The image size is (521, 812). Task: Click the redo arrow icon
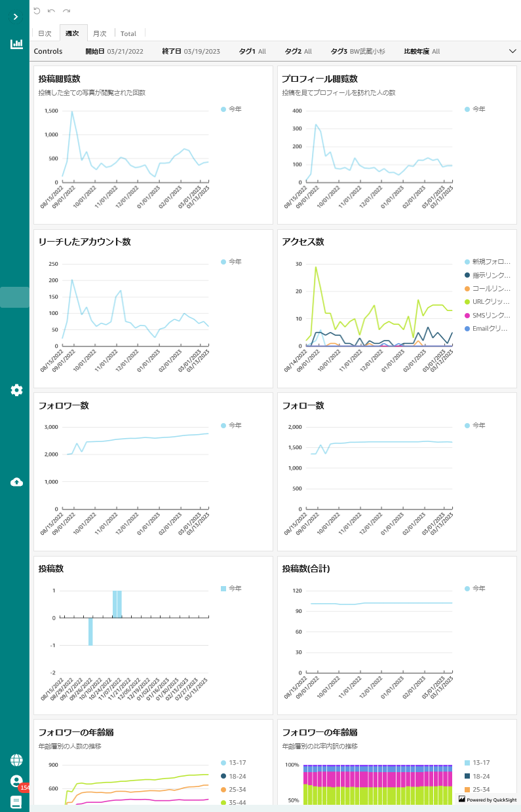coord(66,10)
